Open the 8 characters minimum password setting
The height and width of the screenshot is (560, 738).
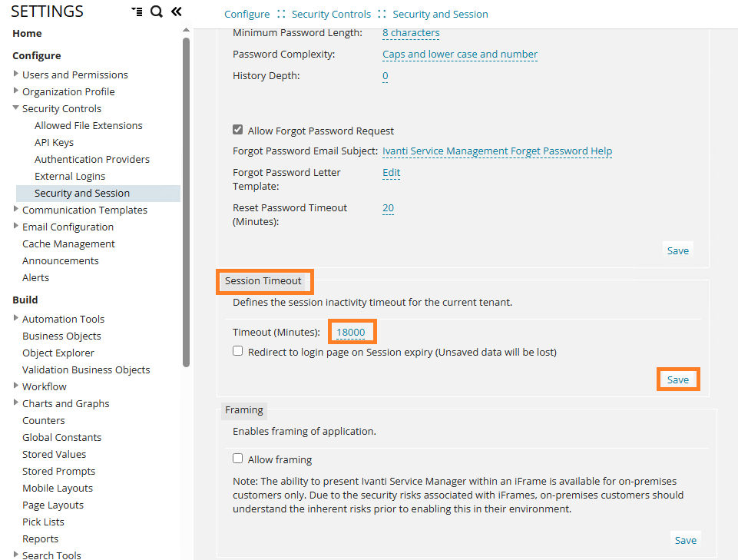pos(410,33)
